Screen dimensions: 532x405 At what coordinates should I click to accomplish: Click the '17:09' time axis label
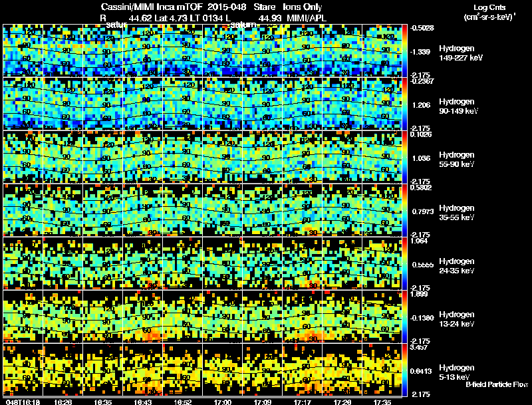(x=262, y=402)
